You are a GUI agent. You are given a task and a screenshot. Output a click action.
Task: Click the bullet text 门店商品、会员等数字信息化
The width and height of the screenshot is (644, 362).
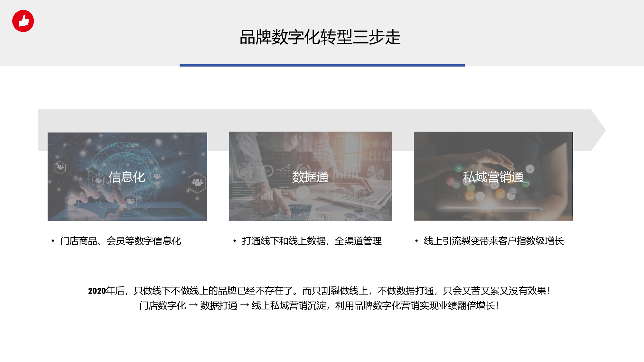[x=120, y=241]
